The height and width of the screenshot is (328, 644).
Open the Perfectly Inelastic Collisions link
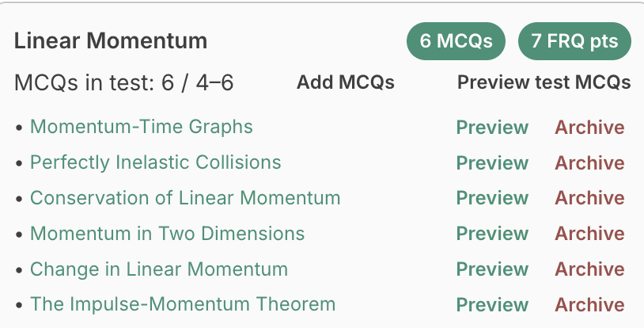click(155, 162)
